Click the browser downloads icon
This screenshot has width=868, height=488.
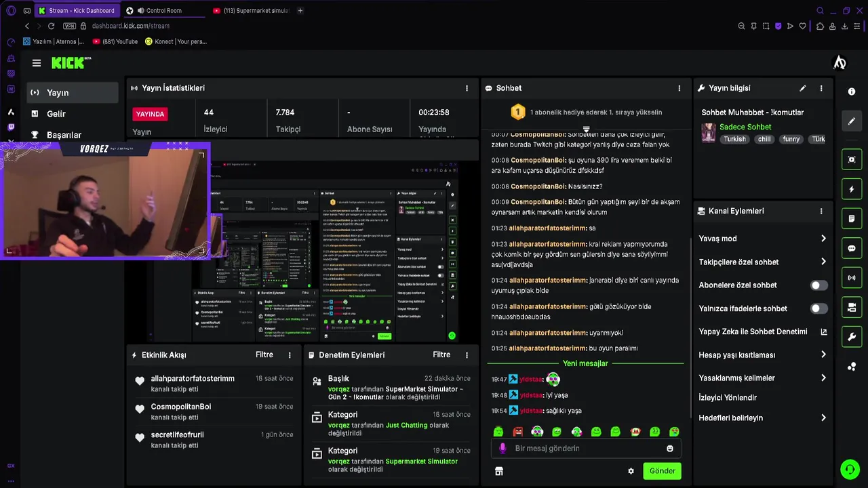point(844,26)
